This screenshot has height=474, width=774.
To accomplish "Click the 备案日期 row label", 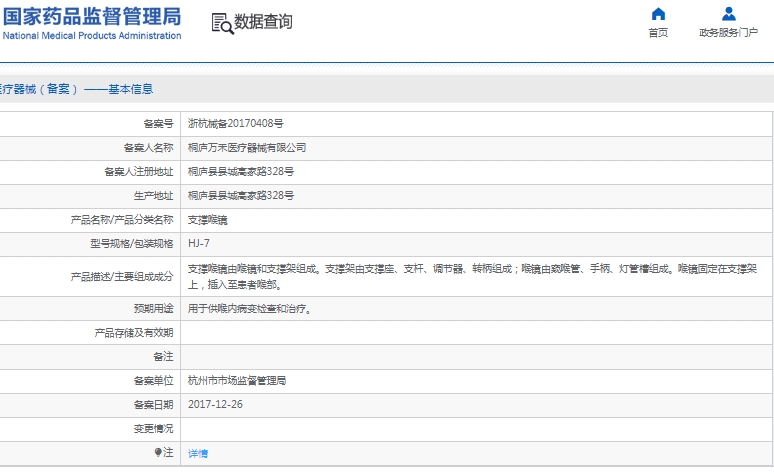I will (154, 405).
